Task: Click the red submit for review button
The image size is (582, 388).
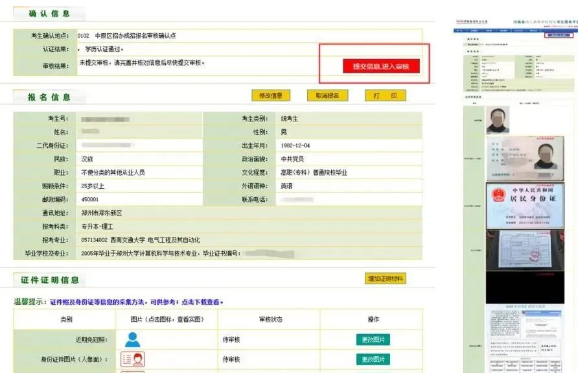Action: 381,66
